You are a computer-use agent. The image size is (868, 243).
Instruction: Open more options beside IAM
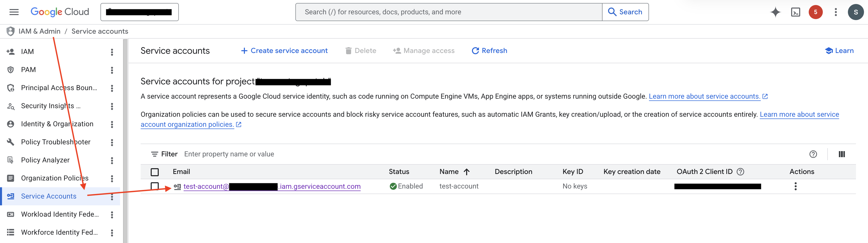(x=112, y=52)
